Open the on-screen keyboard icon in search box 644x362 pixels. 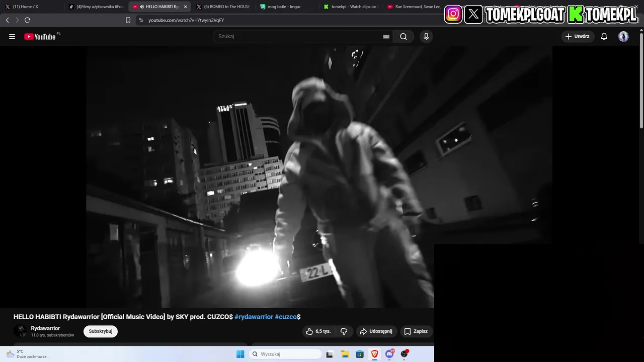386,36
